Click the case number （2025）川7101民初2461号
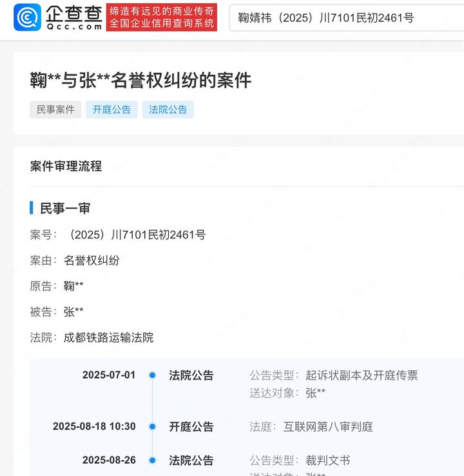464x476 pixels. pos(135,234)
